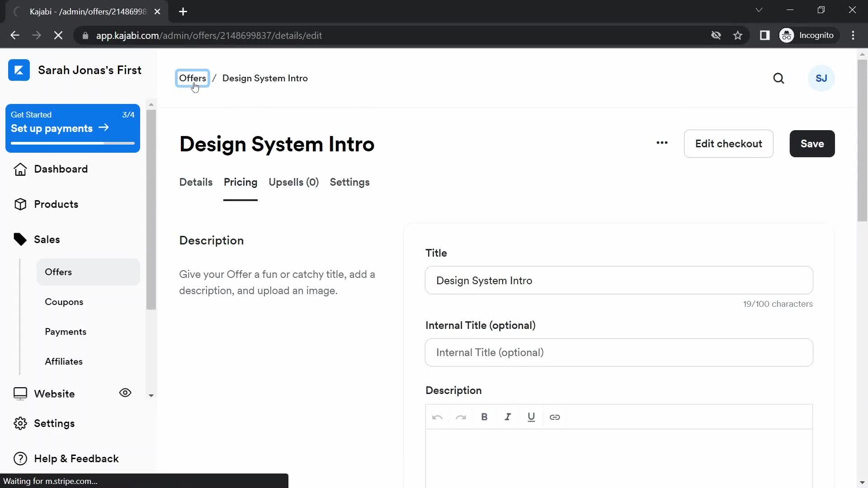868x488 pixels.
Task: Click the Dashboard home icon
Action: [20, 169]
